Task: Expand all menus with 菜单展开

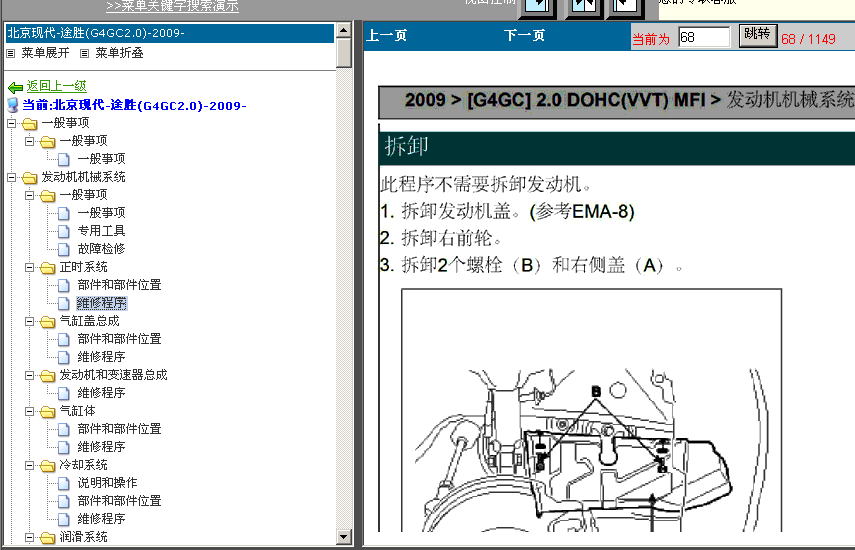Action: click(x=45, y=53)
